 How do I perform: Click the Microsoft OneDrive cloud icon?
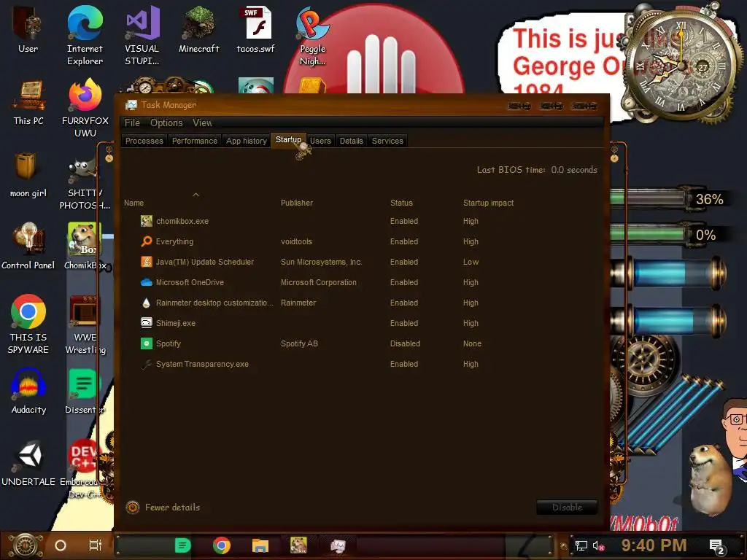pyautogui.click(x=146, y=282)
